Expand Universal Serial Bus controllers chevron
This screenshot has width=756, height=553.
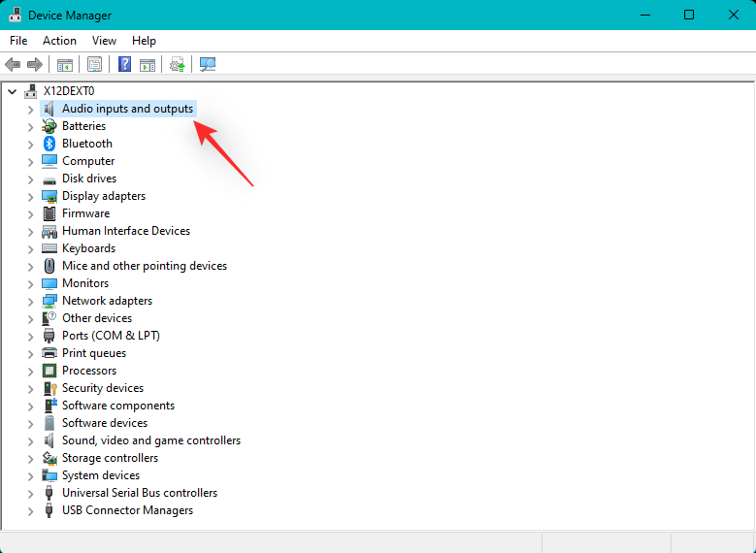(30, 493)
